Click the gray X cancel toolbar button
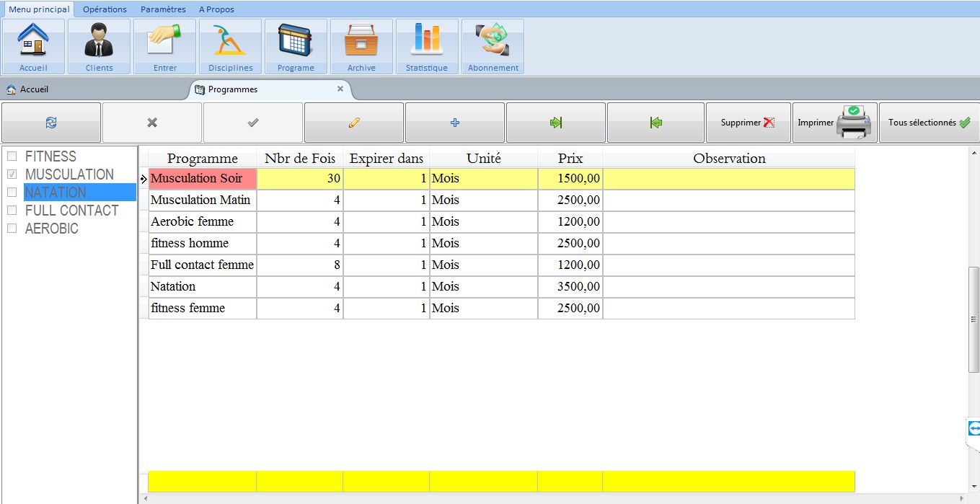The image size is (980, 504). point(152,123)
